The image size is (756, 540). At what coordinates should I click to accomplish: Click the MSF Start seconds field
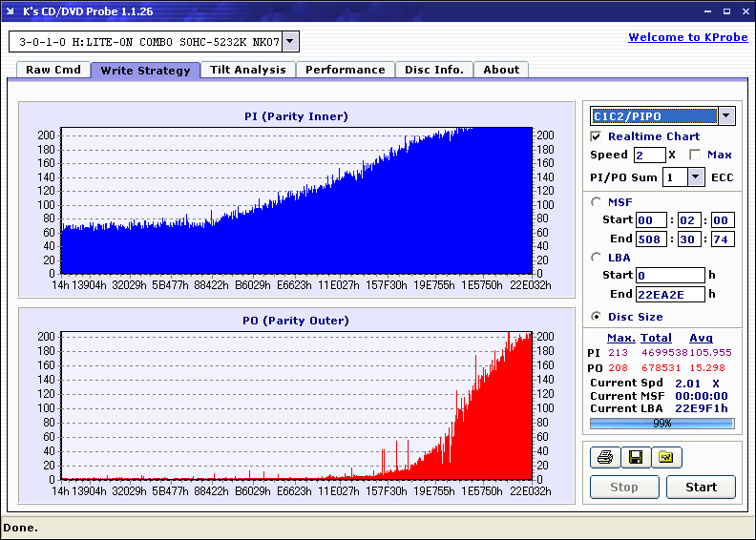[689, 220]
